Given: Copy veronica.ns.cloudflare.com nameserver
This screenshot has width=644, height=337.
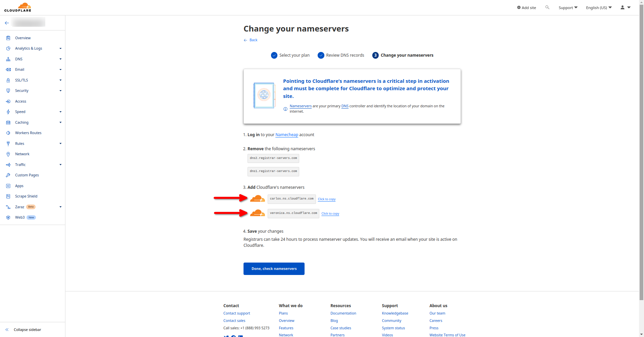Looking at the screenshot, I should pyautogui.click(x=330, y=214).
